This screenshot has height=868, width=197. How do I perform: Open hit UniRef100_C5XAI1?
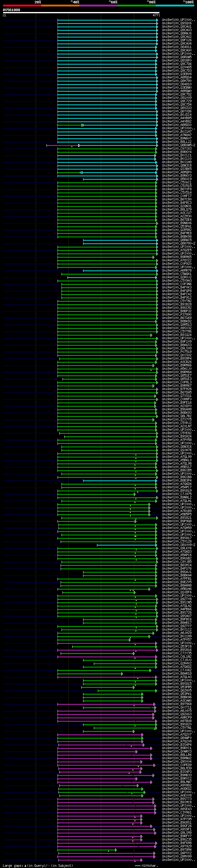177,182
